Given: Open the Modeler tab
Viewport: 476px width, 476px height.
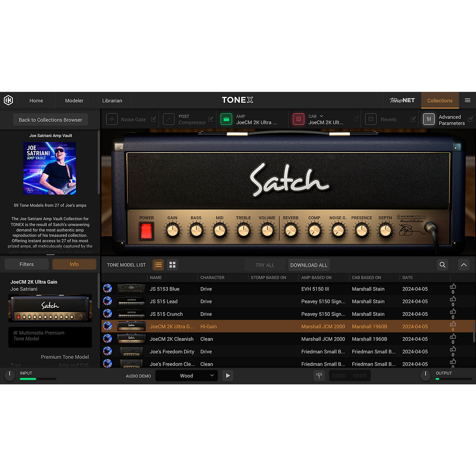Looking at the screenshot, I should click(x=74, y=100).
